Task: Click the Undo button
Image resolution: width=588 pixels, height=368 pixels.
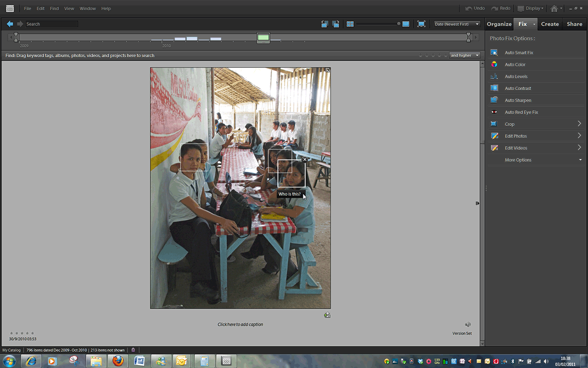Action: (475, 8)
